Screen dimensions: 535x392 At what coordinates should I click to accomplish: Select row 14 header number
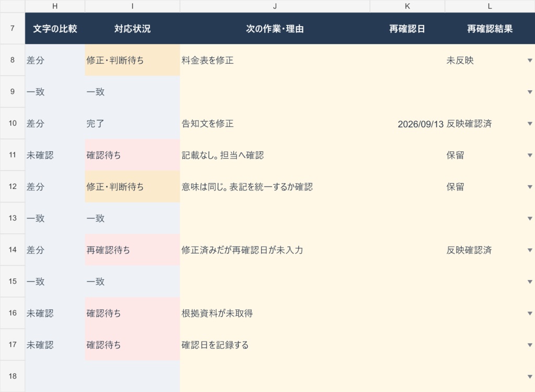(13, 250)
